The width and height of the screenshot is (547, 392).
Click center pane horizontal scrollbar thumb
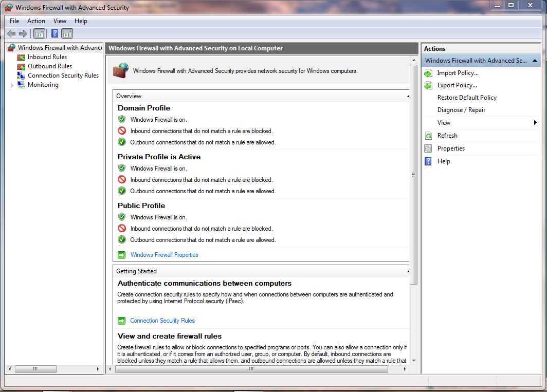(251, 369)
